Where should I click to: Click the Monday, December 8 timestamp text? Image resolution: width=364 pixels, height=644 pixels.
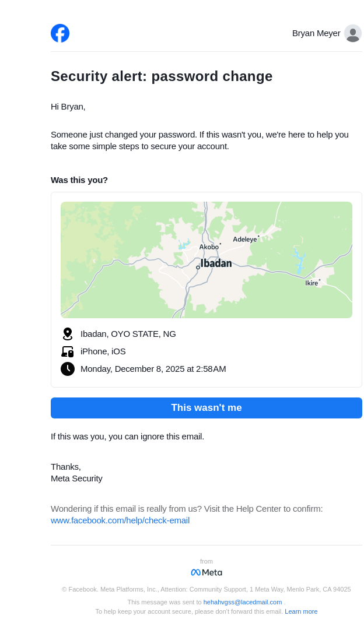(x=153, y=369)
